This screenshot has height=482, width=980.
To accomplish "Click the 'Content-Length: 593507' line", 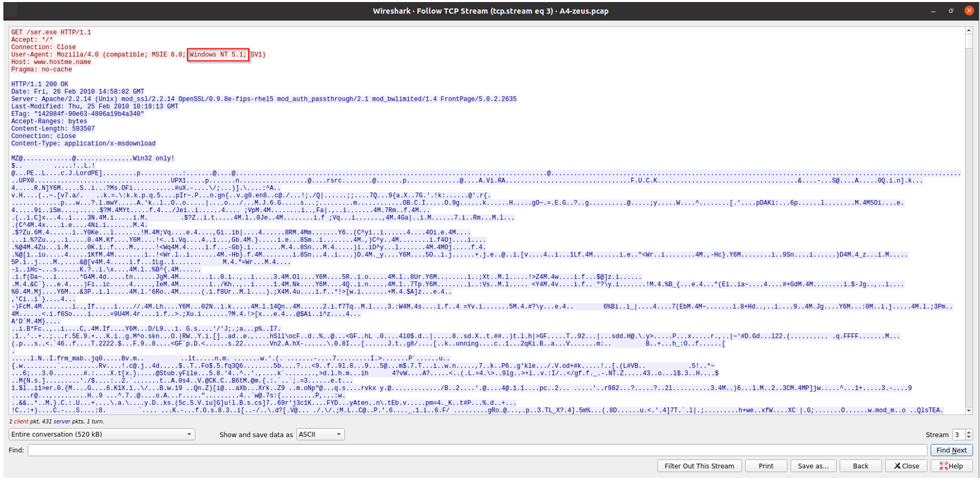I will [x=53, y=128].
